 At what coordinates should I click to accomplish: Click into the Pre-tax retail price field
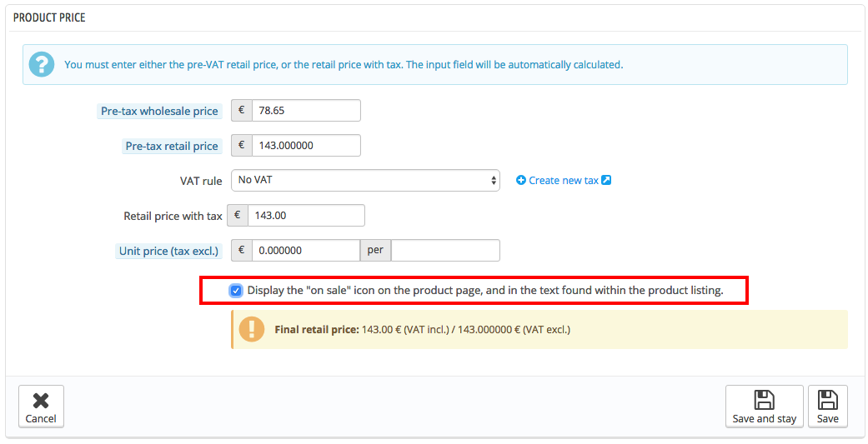coord(306,146)
